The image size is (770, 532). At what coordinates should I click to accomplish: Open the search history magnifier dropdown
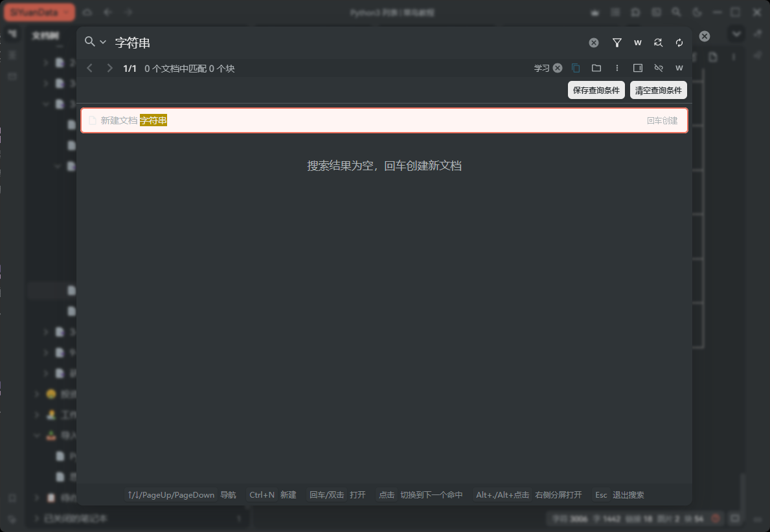point(95,42)
